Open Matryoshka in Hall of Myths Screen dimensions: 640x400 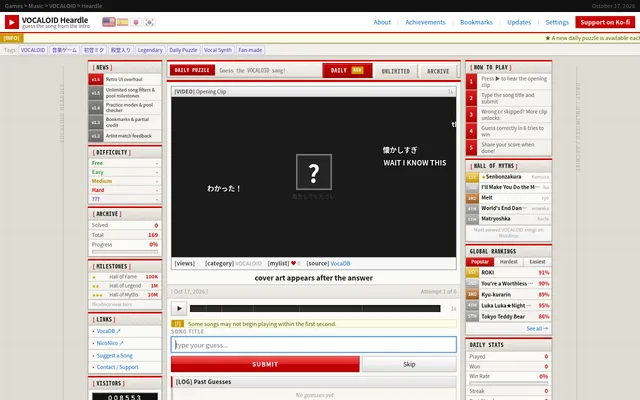(509, 219)
